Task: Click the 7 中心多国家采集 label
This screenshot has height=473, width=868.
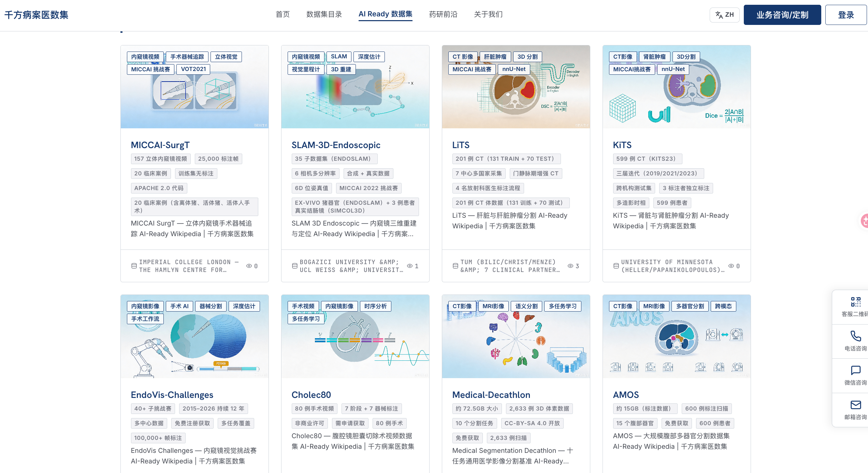Action: point(479,173)
